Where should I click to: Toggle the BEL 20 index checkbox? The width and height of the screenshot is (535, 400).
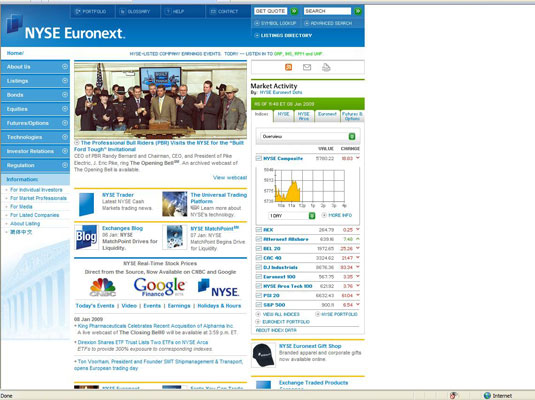click(x=259, y=248)
